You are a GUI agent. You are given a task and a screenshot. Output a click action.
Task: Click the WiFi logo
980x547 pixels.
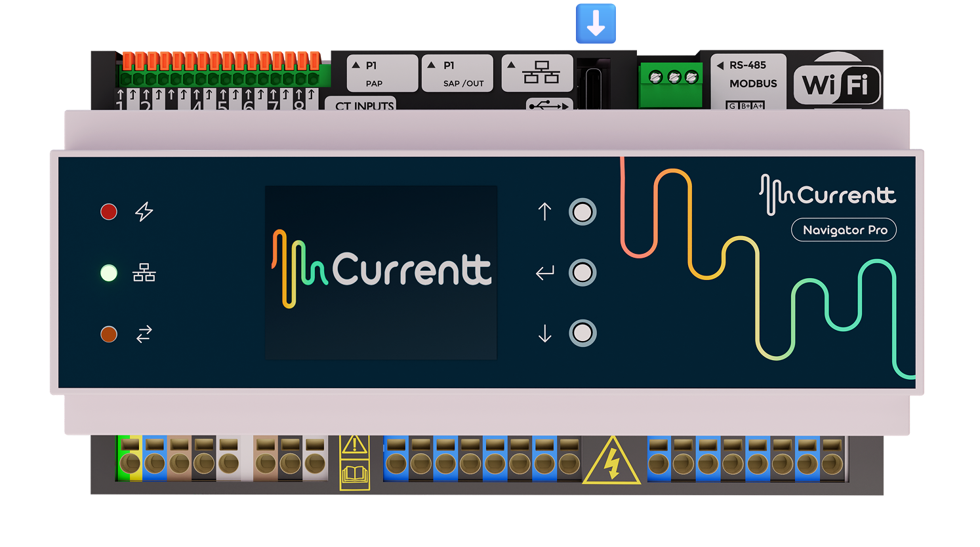[836, 85]
